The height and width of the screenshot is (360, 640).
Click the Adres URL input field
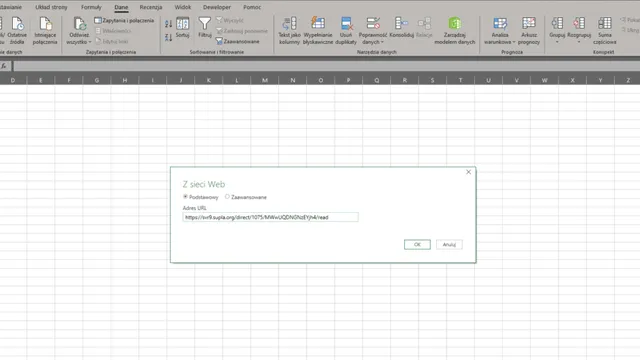(x=270, y=217)
